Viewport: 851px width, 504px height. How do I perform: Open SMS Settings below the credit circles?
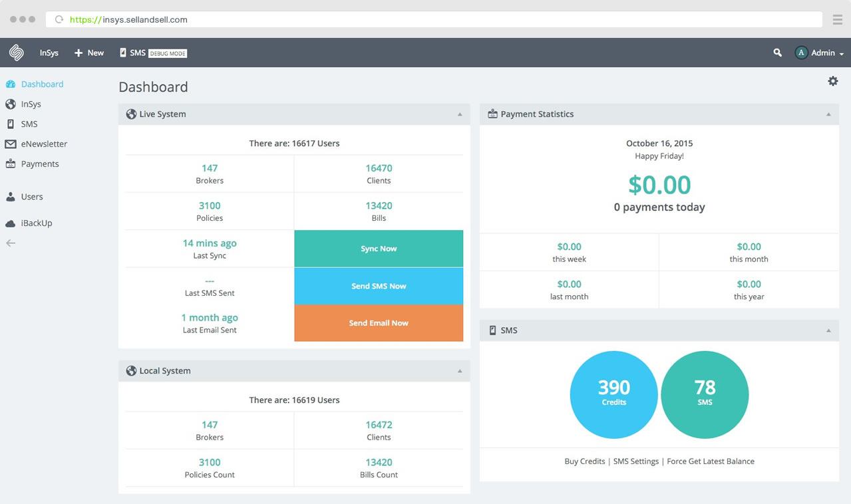point(636,461)
